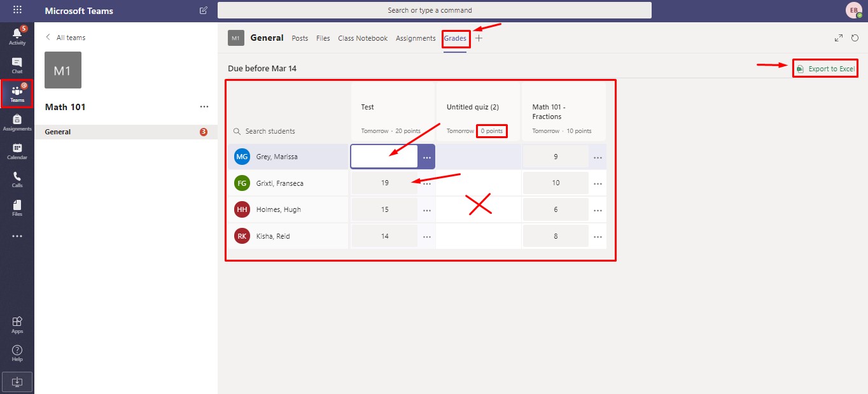Click the MG avatar of Grey, Marissa

pyautogui.click(x=242, y=157)
